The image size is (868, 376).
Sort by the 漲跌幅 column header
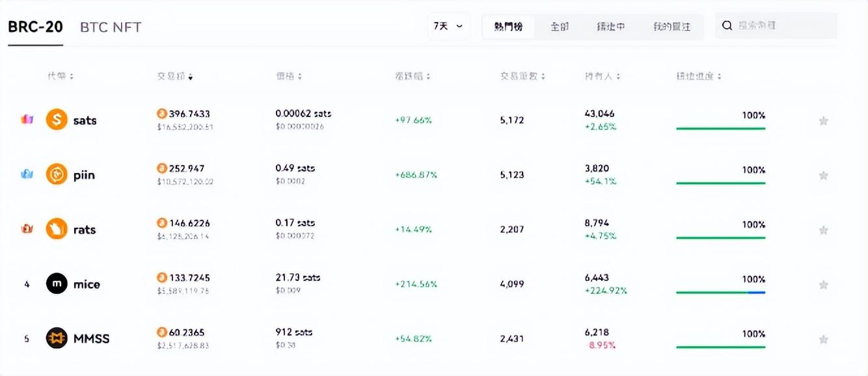[413, 76]
